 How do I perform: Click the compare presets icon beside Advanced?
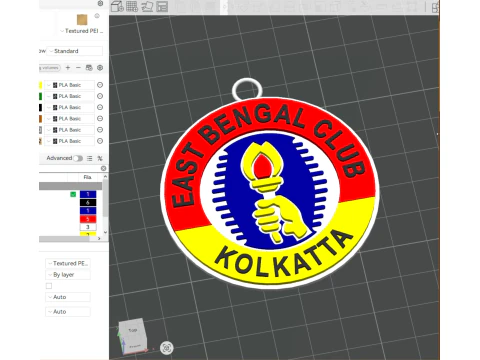pyautogui.click(x=100, y=158)
